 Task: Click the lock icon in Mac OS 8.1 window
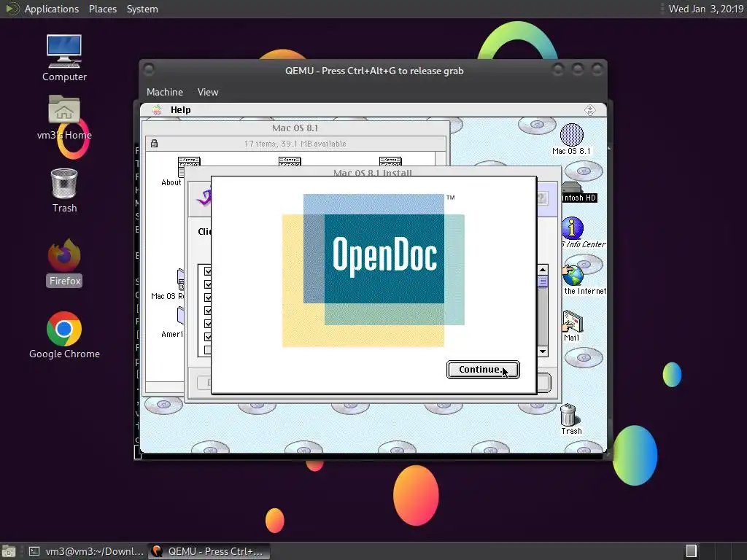pyautogui.click(x=154, y=144)
